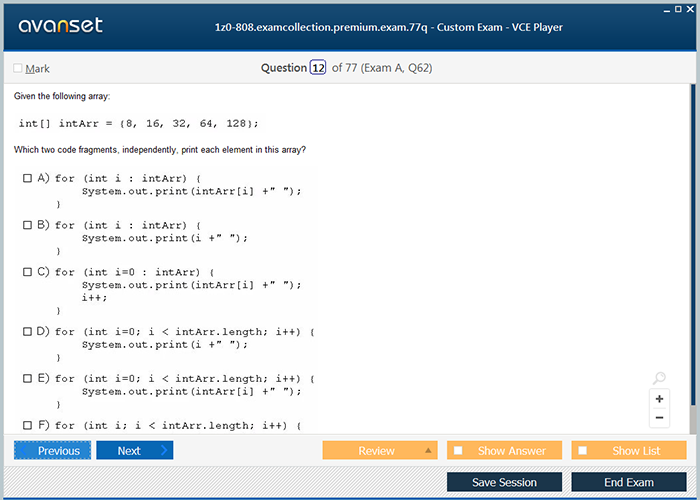The width and height of the screenshot is (700, 500).
Task: Advance with the Next button
Action: (x=134, y=451)
